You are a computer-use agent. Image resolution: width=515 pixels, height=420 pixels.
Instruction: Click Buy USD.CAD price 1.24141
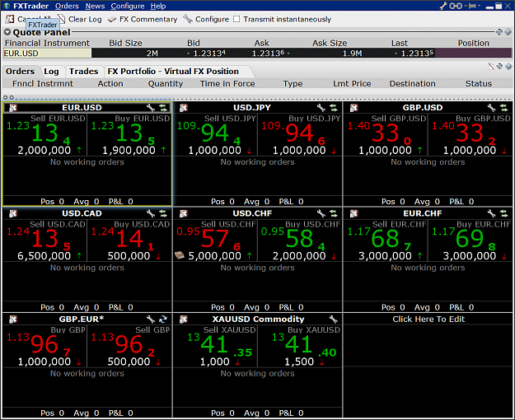(x=129, y=240)
